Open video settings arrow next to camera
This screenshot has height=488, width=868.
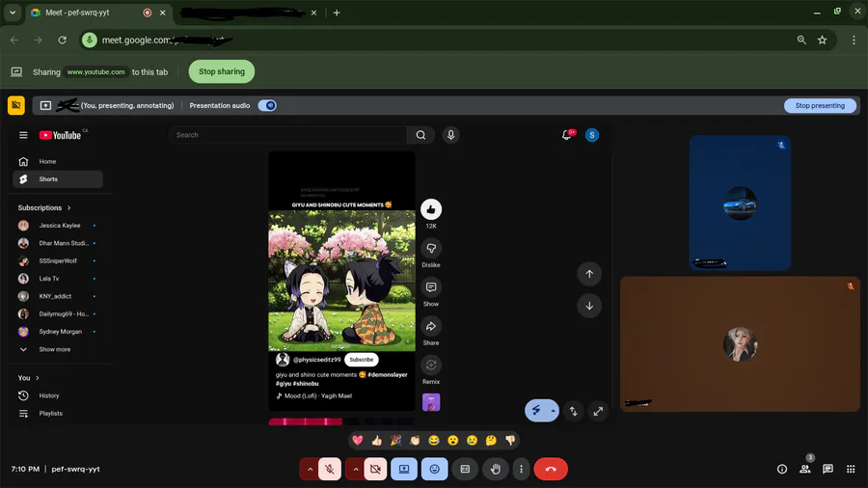[x=355, y=469]
